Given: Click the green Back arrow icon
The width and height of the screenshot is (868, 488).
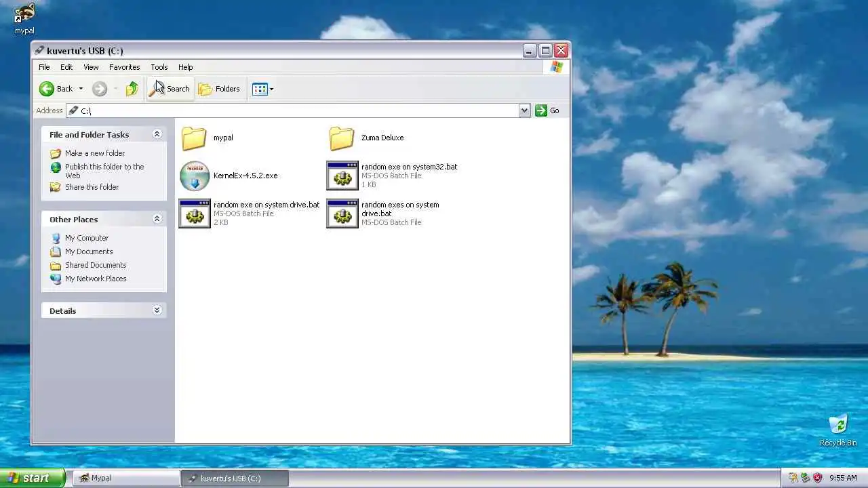Looking at the screenshot, I should point(47,89).
